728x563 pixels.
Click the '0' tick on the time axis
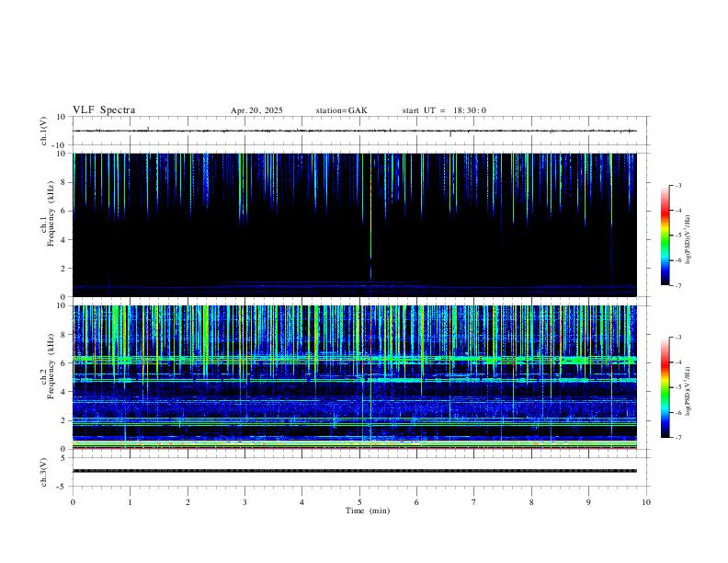73,502
